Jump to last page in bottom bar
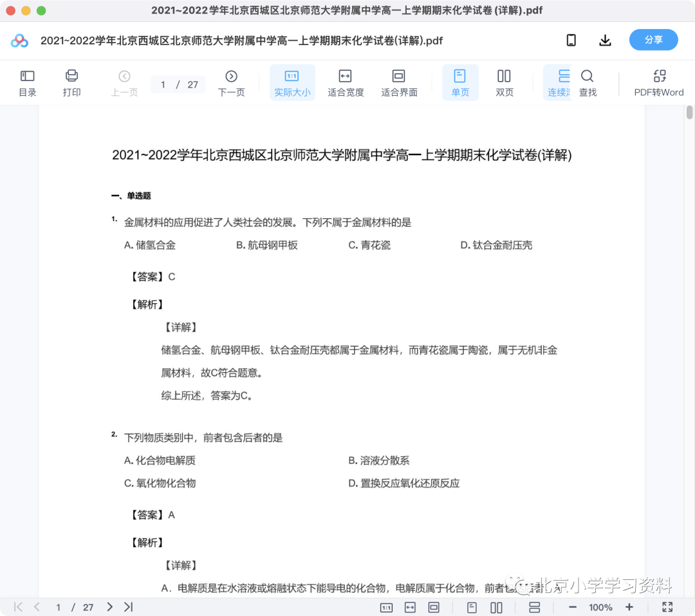 click(128, 607)
